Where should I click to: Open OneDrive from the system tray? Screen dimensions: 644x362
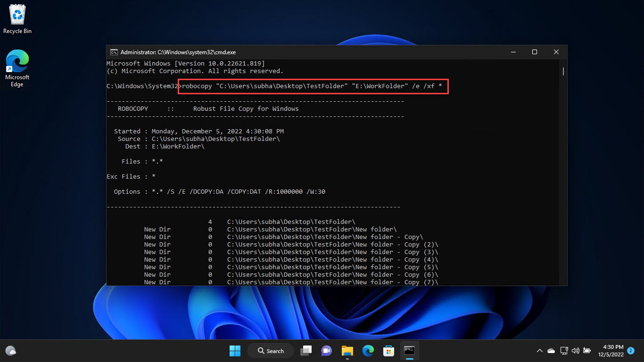(x=551, y=351)
